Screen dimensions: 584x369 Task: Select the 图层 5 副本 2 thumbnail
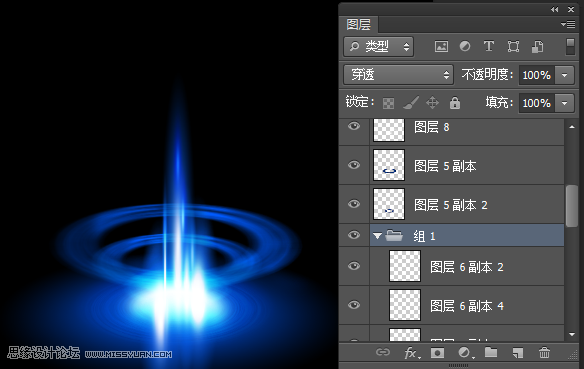coord(389,204)
